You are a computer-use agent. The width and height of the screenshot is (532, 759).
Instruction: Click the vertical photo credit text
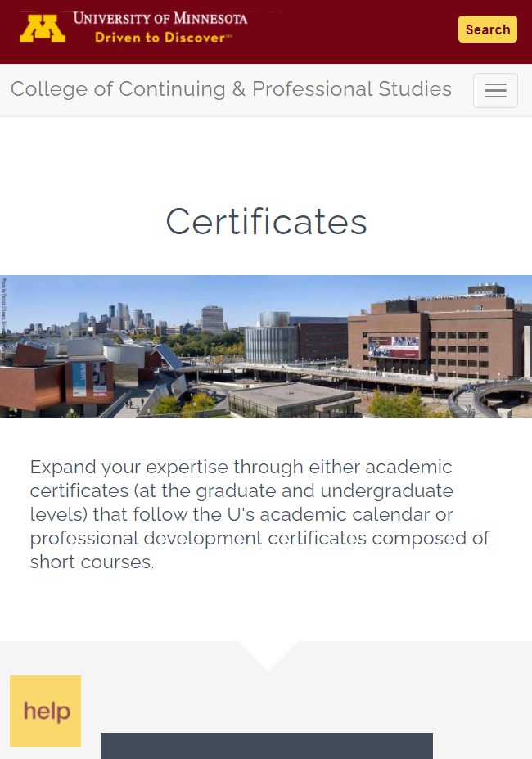click(x=4, y=305)
